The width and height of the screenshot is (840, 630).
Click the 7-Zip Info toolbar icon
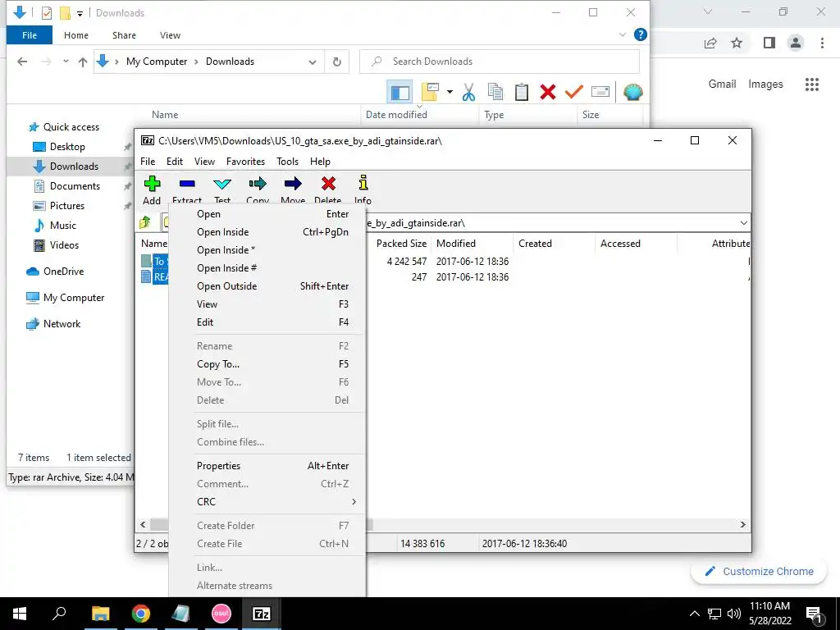tap(363, 183)
